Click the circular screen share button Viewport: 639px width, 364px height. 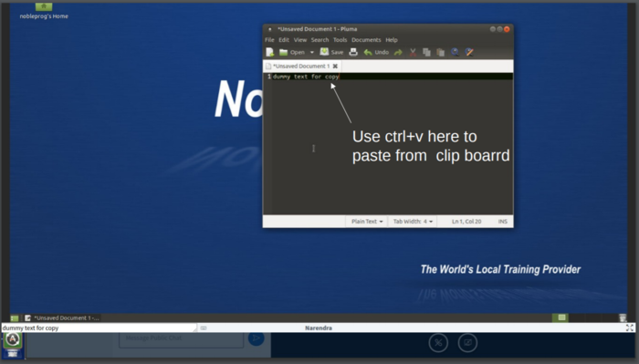click(x=467, y=343)
